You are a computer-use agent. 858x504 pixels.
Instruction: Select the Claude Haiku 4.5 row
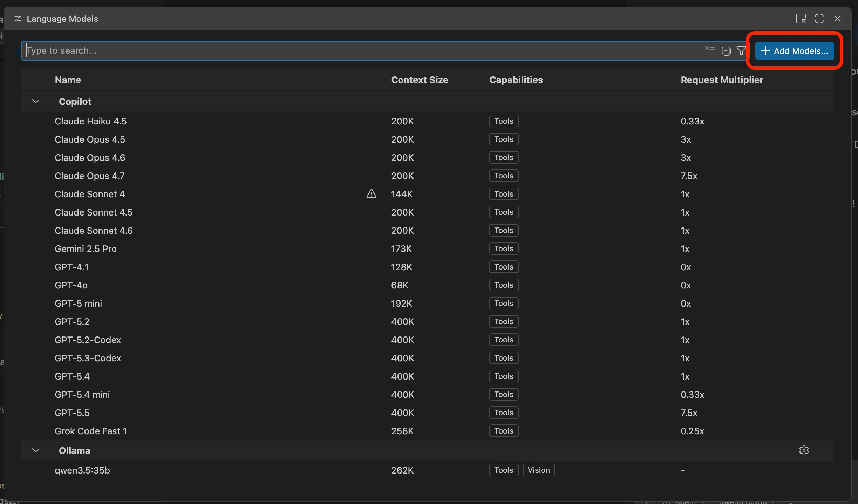click(427, 121)
